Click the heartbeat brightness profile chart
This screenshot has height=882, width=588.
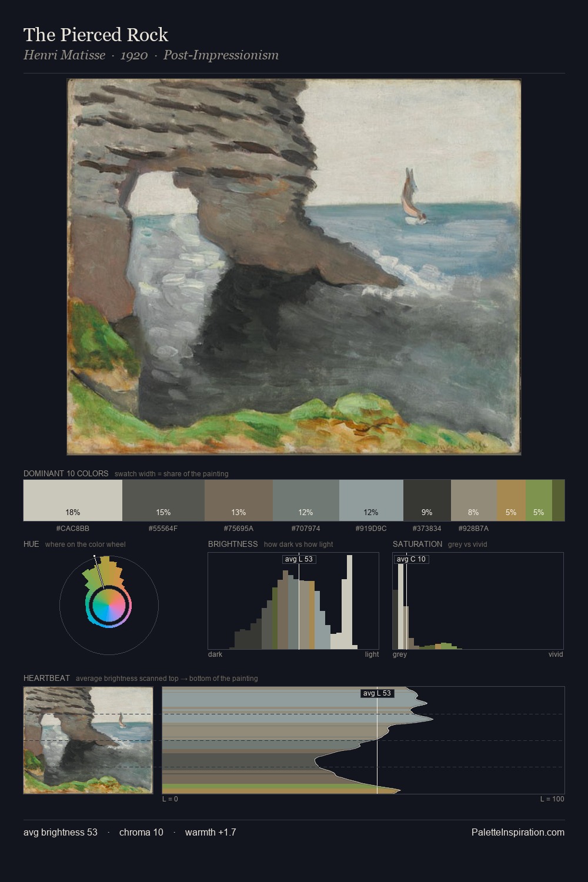pos(363,740)
